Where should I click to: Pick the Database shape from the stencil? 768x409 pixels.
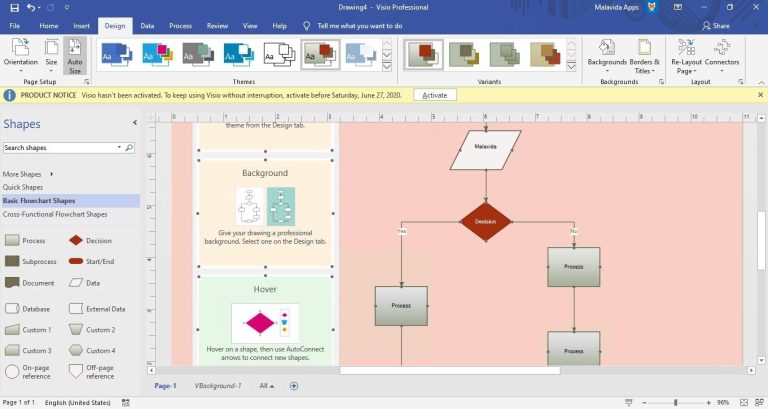click(12, 309)
